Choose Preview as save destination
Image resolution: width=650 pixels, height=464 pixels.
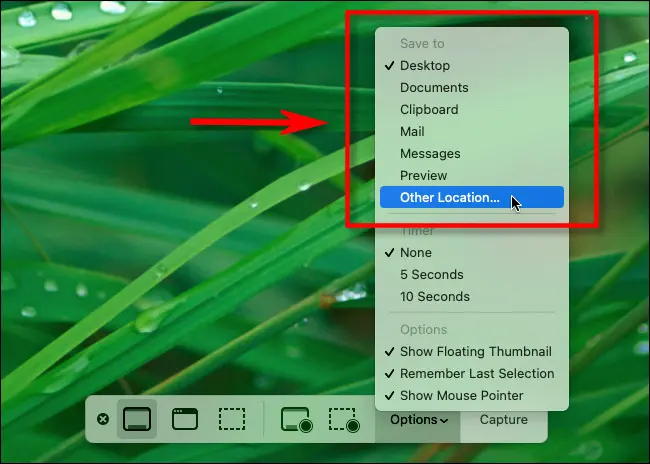[x=423, y=175]
